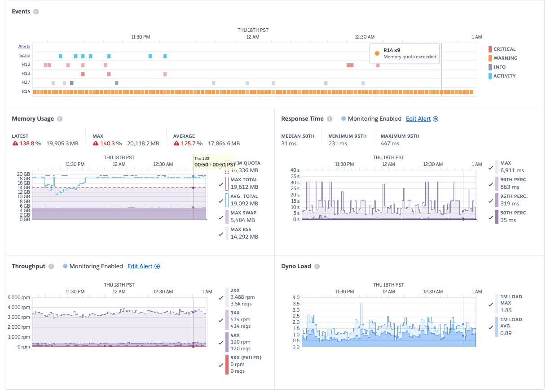Click the Alerts row label in Events
Screen dimensions: 555x392
click(x=24, y=46)
